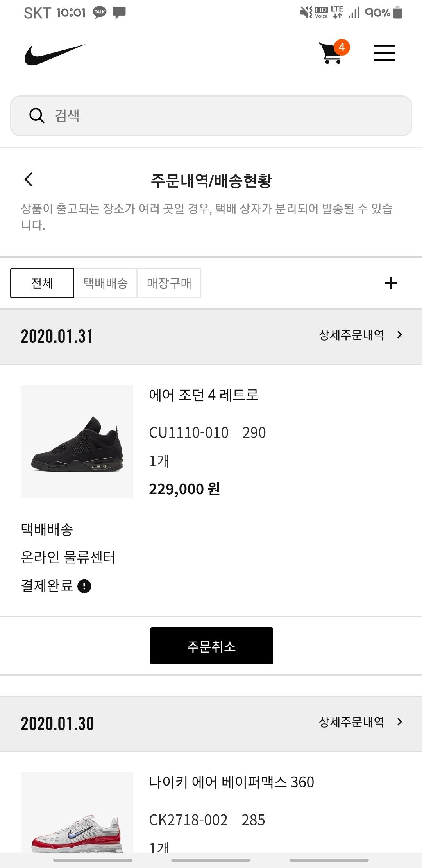Open the 에어 조던 4 레트로 product link
The width and height of the screenshot is (422, 868).
pyautogui.click(x=204, y=395)
